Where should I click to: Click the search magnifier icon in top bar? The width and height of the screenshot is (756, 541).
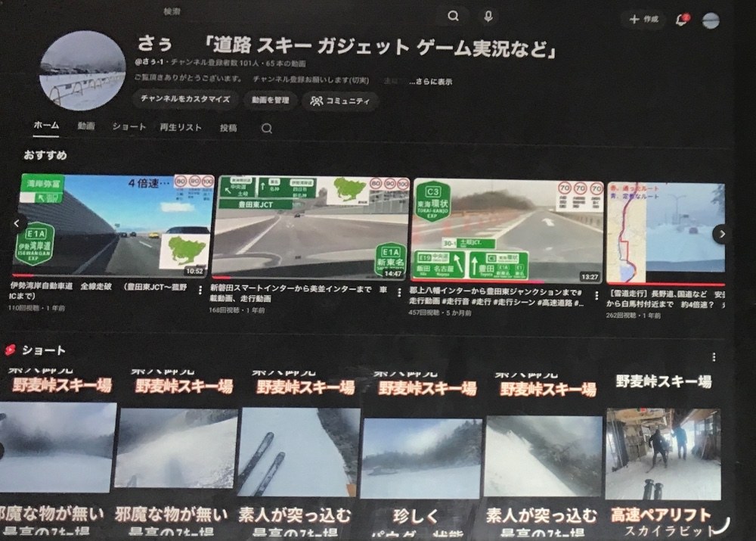pyautogui.click(x=453, y=16)
